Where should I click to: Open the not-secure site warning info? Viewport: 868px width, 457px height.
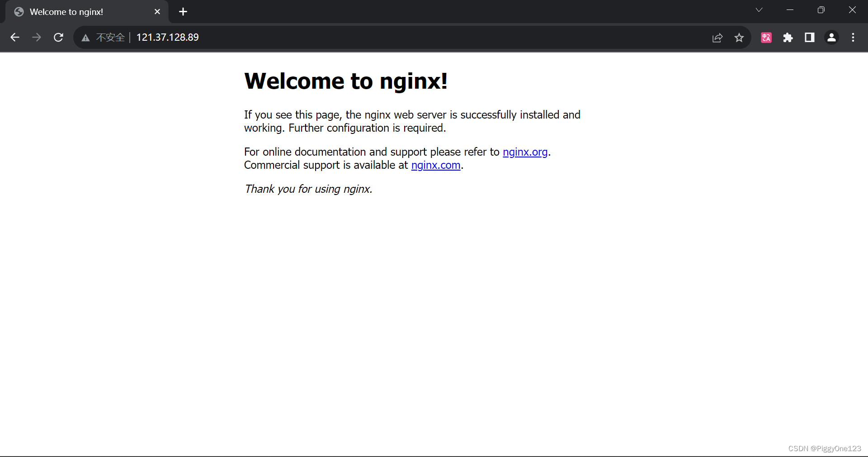point(85,38)
